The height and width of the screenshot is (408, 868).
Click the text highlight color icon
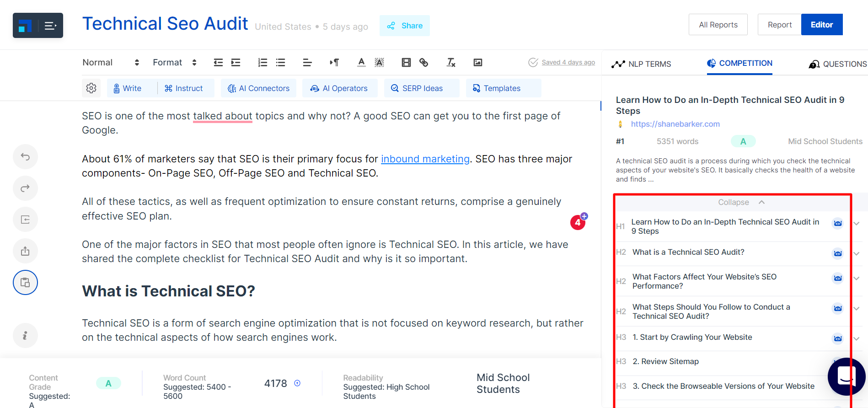tap(379, 63)
